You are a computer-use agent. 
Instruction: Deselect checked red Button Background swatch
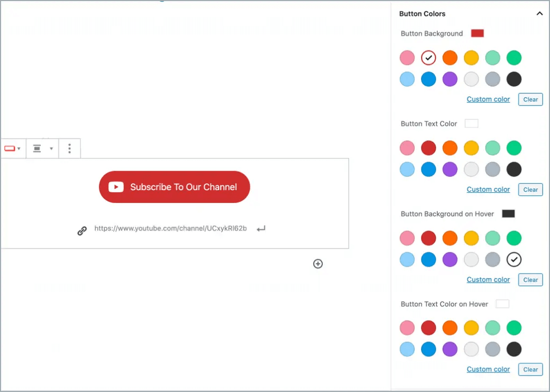(x=428, y=57)
